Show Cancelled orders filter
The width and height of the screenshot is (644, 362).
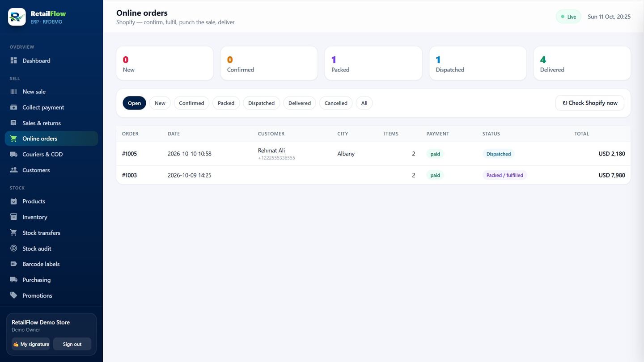coord(336,103)
